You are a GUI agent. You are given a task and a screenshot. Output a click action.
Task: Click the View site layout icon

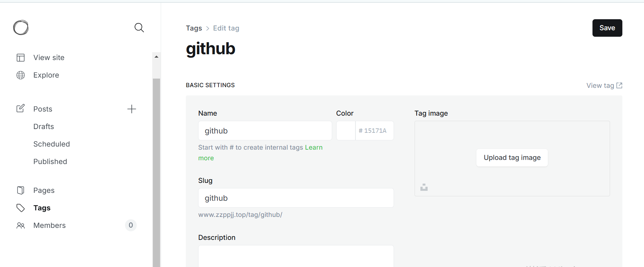point(21,58)
